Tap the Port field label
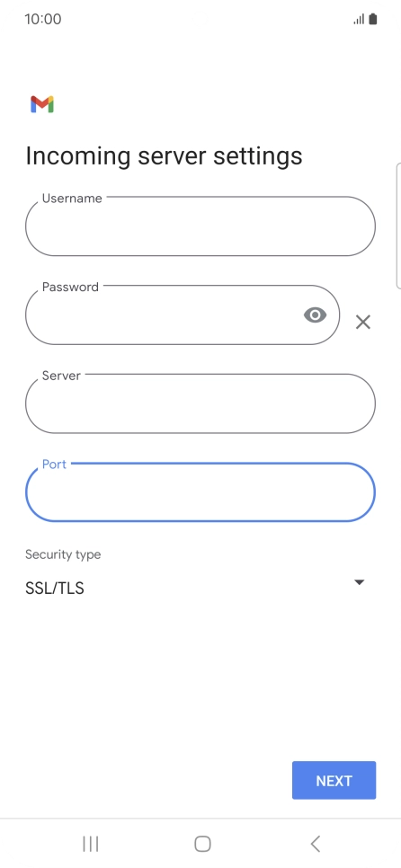401x868 pixels. coord(54,464)
